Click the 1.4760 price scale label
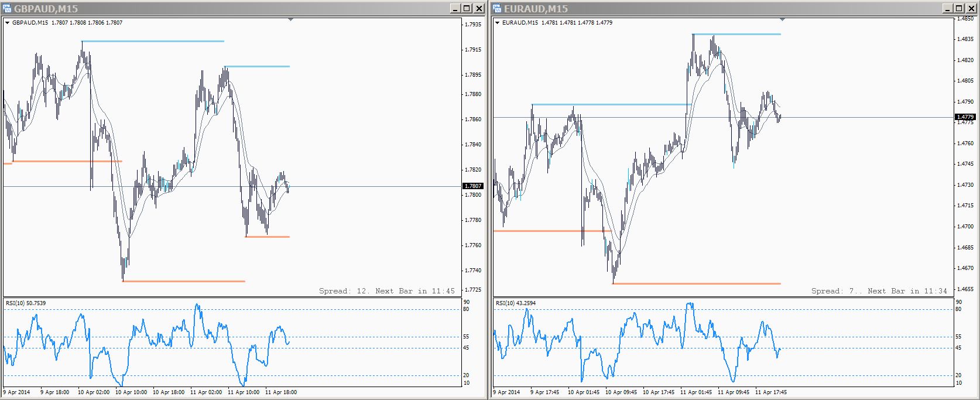The image size is (980, 400). 965,143
